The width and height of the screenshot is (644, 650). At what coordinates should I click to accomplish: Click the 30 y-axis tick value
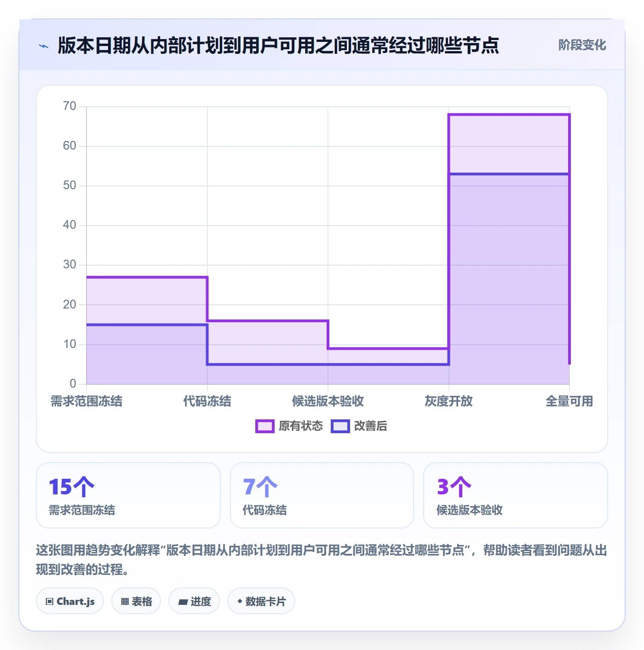tap(69, 265)
